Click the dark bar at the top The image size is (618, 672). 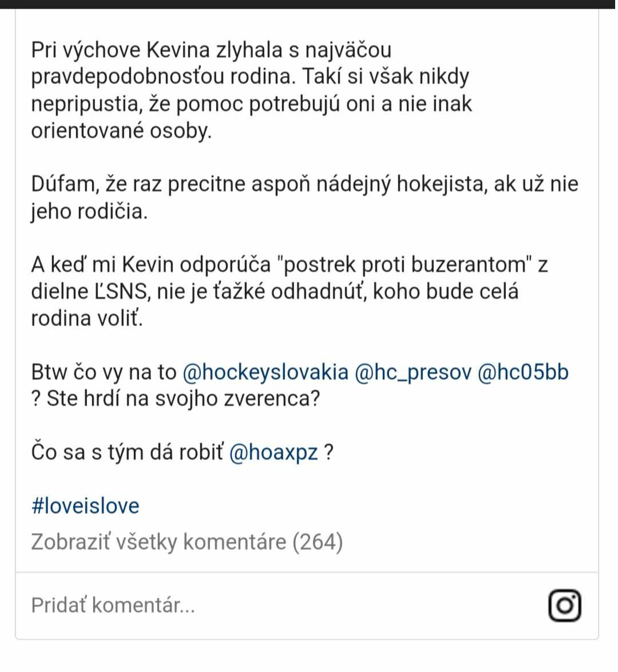(x=309, y=4)
